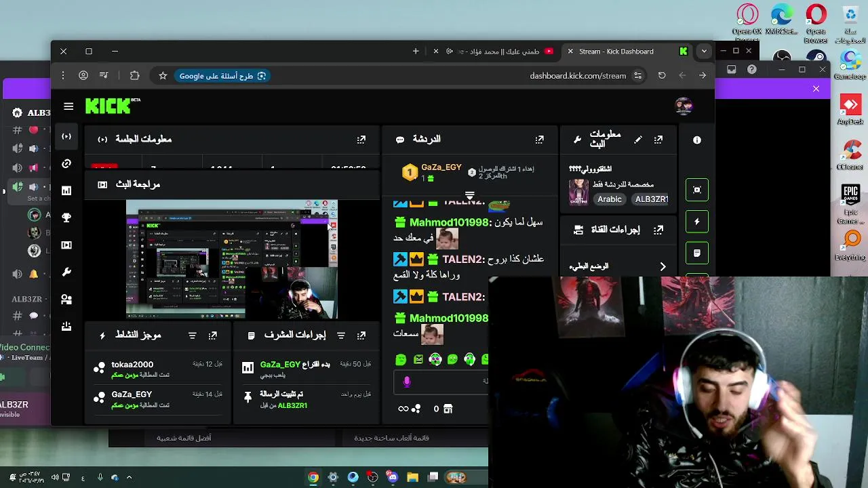Screen dimensions: 868x488
Task: Collapse the chat leaderboard handle
Action: [469, 195]
